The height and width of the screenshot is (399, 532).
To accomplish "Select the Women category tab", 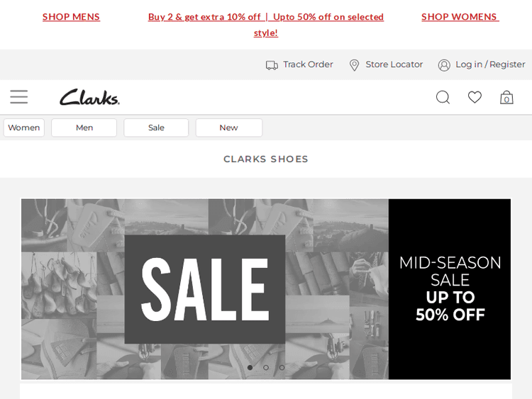I will (x=24, y=128).
